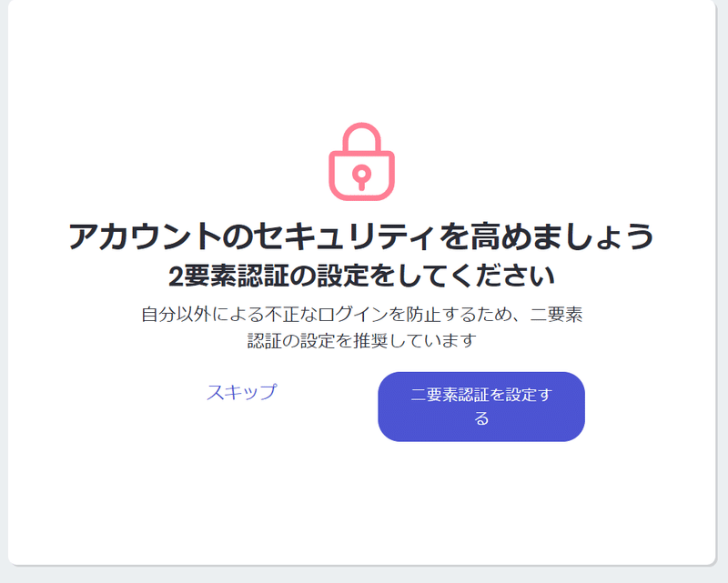Click the 認証の設定を text in the description's second line
The width and height of the screenshot is (728, 583).
[300, 341]
